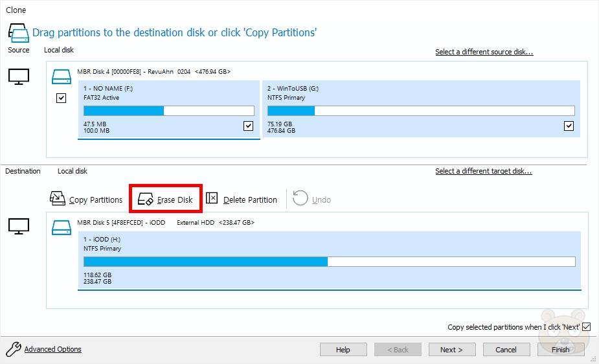Select the '1 - NO NAME (F:)' partition title
The image size is (599, 364).
[108, 89]
